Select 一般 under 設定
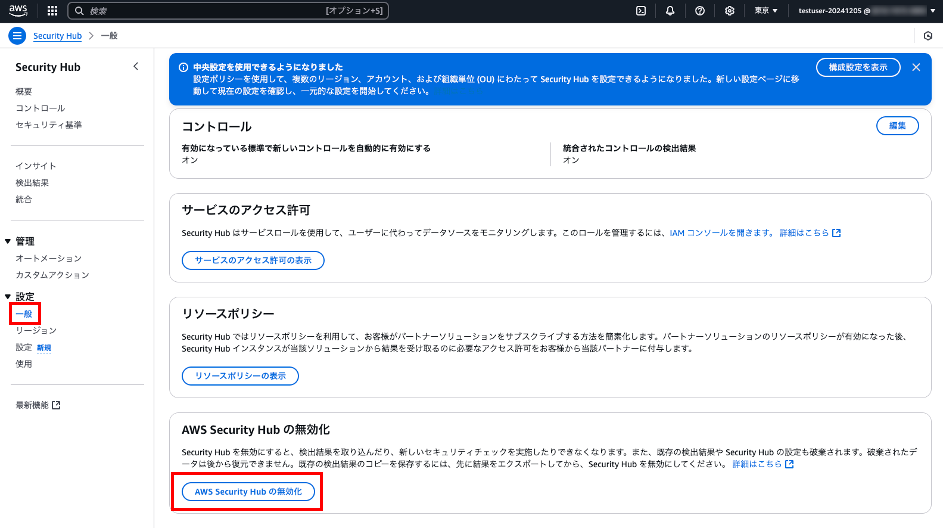The image size is (943, 528). [23, 314]
